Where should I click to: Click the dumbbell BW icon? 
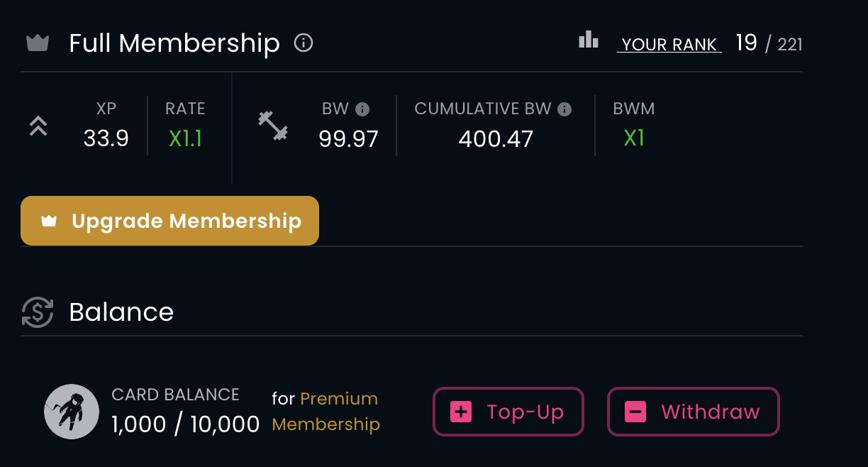tap(272, 126)
